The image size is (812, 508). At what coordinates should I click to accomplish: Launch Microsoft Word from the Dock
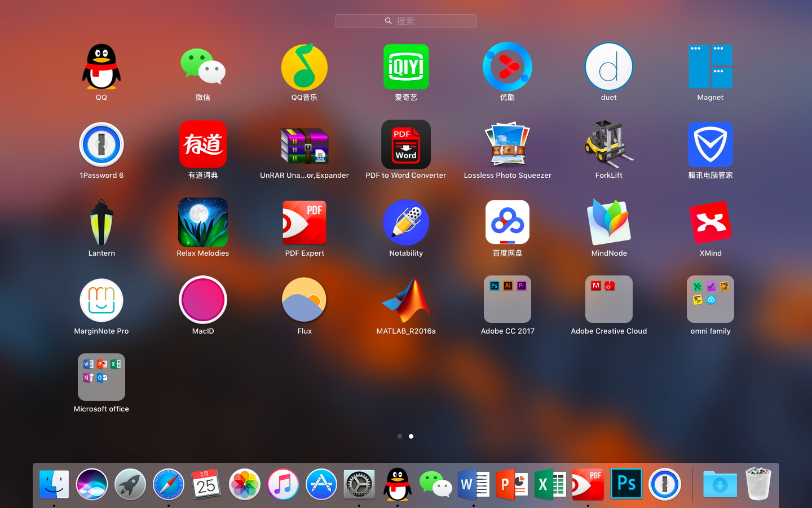pyautogui.click(x=474, y=484)
